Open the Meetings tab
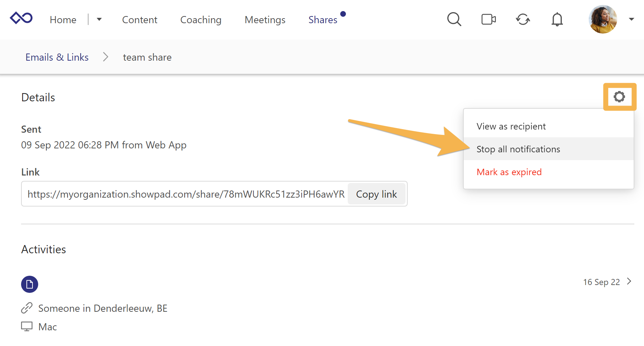The width and height of the screenshot is (644, 346). pos(265,20)
